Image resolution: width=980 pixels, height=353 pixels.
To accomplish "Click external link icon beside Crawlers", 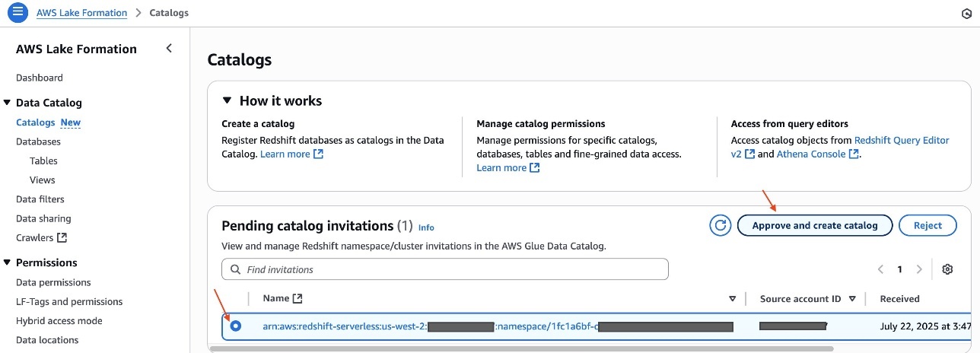I will 62,237.
